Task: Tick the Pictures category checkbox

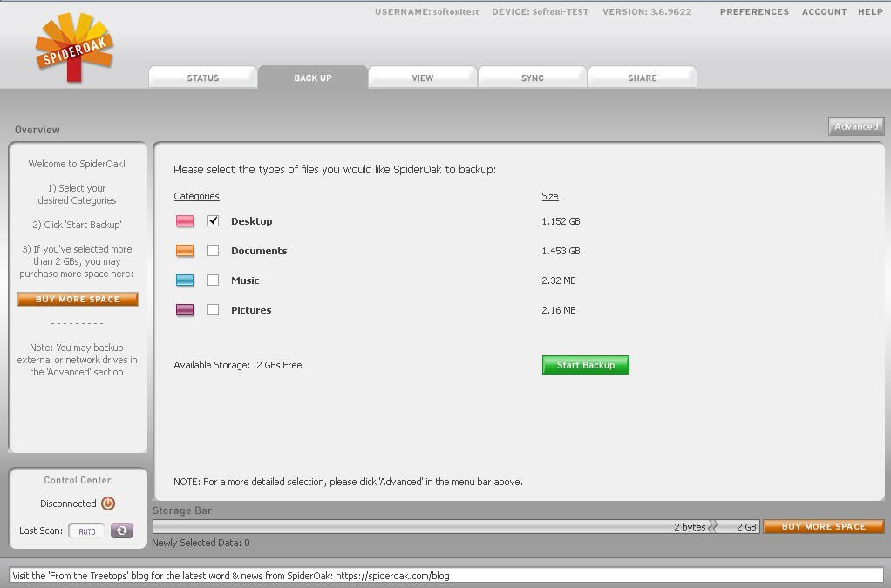Action: pos(213,310)
